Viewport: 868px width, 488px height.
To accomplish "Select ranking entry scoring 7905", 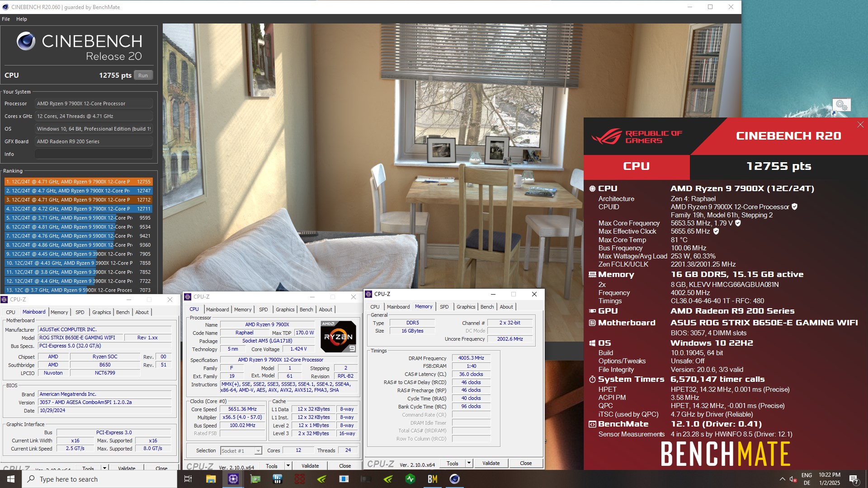I will click(78, 254).
